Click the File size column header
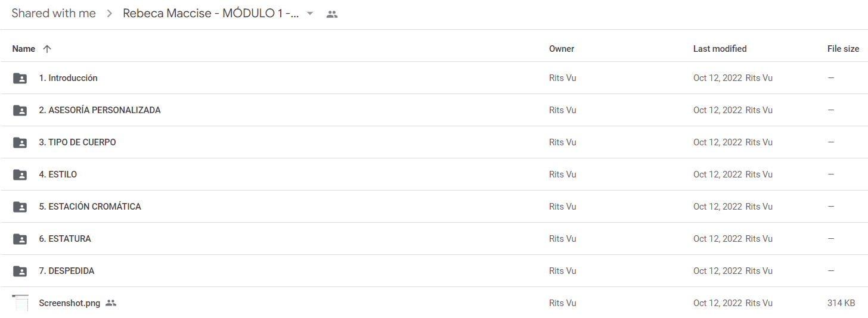This screenshot has height=318, width=868. 843,49
